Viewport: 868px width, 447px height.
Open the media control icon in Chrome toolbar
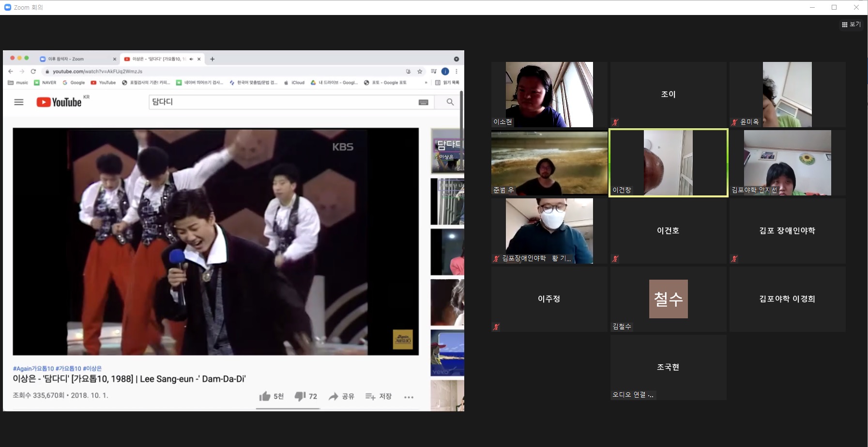pyautogui.click(x=434, y=72)
